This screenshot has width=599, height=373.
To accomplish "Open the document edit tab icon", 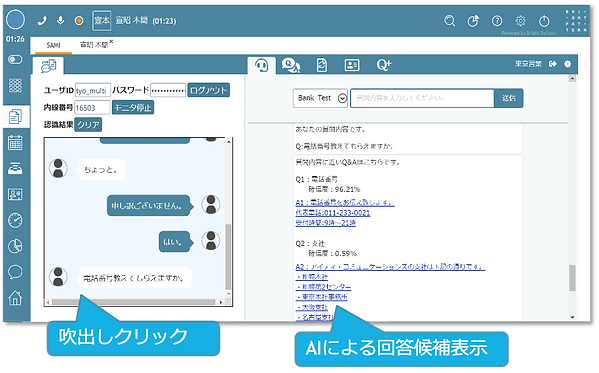I will 322,65.
